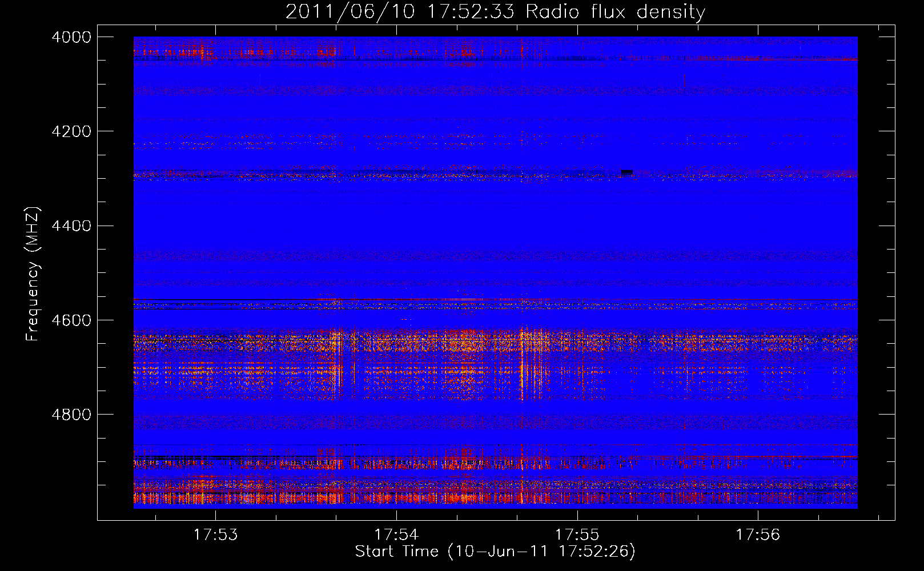Click the 4600 frequency tick label

[x=71, y=320]
